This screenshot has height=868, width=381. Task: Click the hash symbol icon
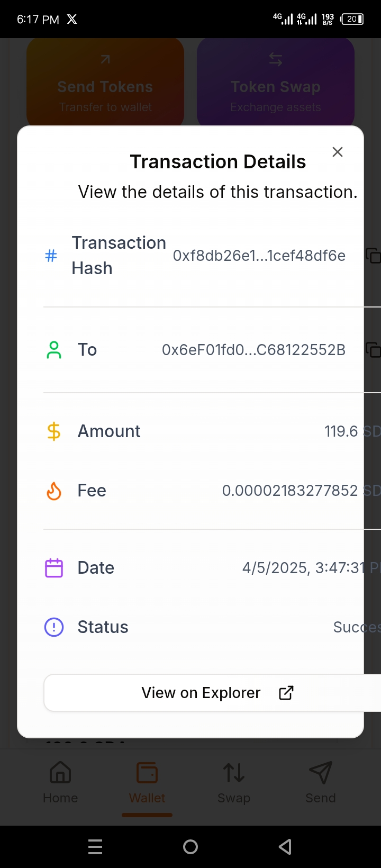pyautogui.click(x=51, y=256)
